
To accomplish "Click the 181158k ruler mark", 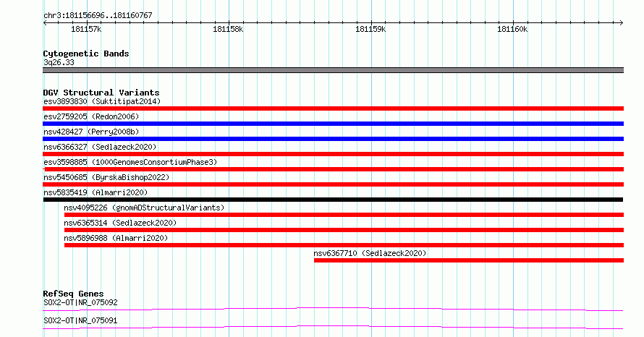I will coord(228,29).
